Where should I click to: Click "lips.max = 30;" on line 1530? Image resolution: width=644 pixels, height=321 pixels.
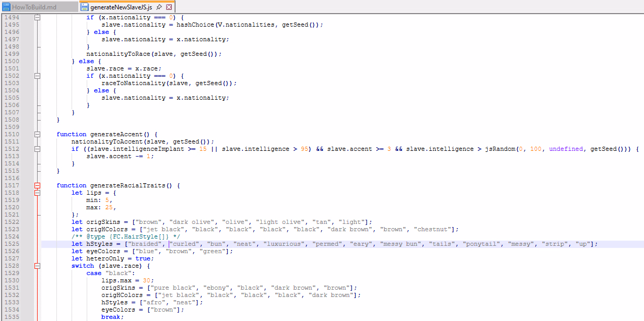[x=128, y=280]
